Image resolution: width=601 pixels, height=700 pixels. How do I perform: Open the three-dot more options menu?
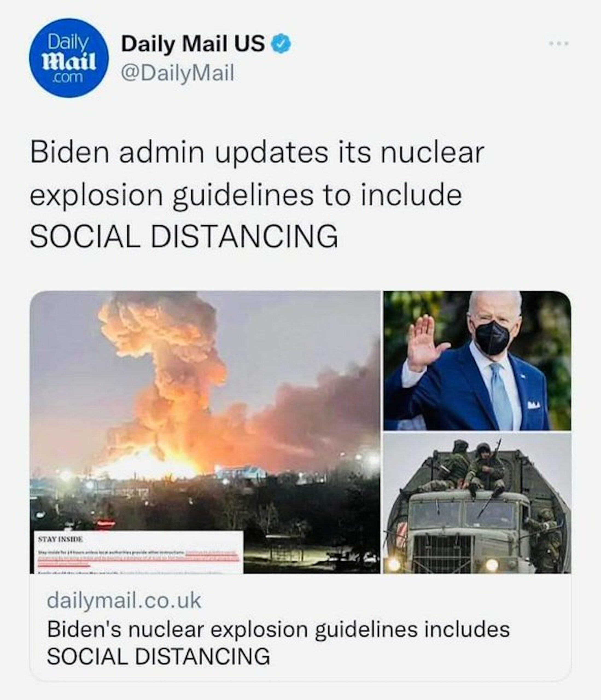[559, 43]
